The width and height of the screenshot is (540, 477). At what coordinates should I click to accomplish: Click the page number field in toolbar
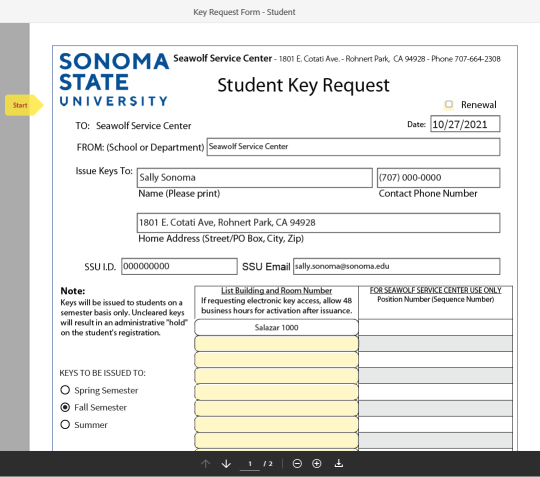point(250,464)
